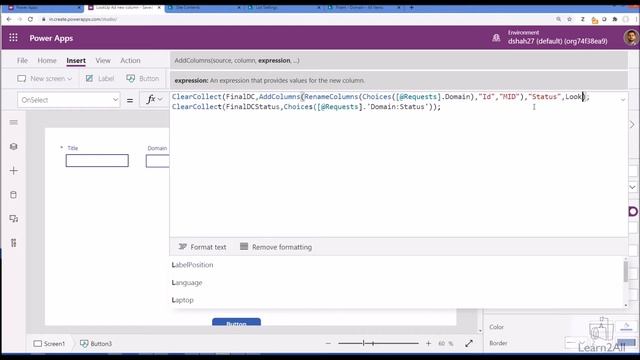This screenshot has width=640, height=360.
Task: Click the Border color swatch
Action: point(627,342)
